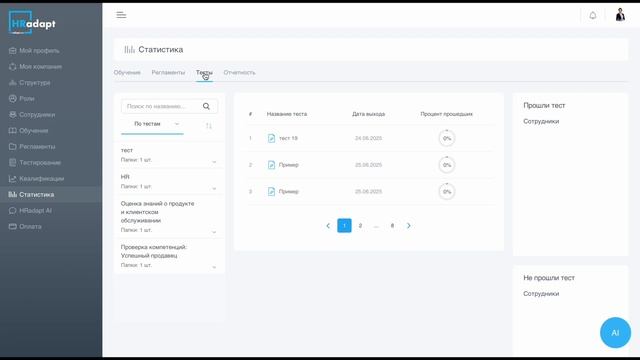Click 0% progress circle in row 2
The width and height of the screenshot is (640, 360).
pyautogui.click(x=447, y=165)
